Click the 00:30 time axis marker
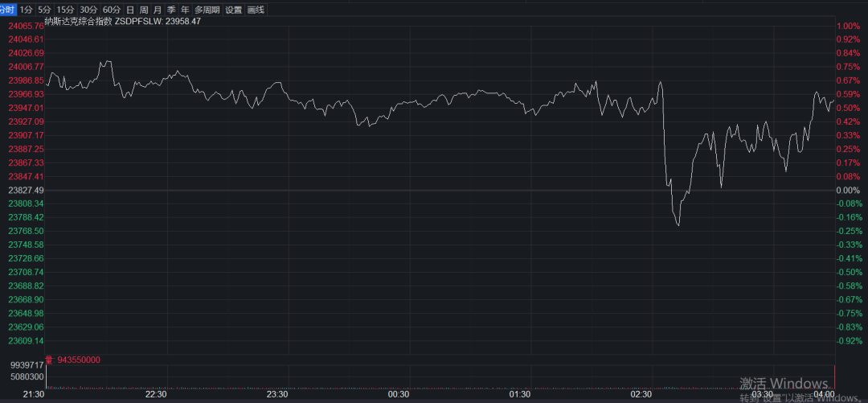Image resolution: width=868 pixels, height=403 pixels. point(399,394)
